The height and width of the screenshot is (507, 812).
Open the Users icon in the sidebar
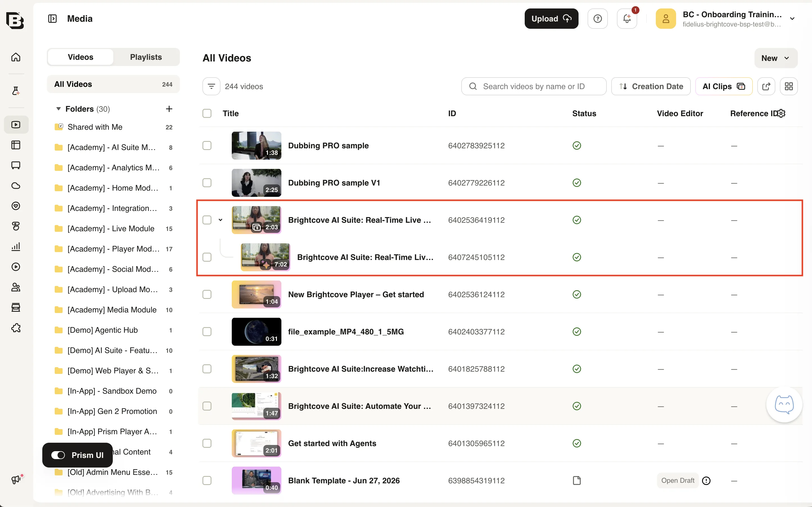[16, 287]
